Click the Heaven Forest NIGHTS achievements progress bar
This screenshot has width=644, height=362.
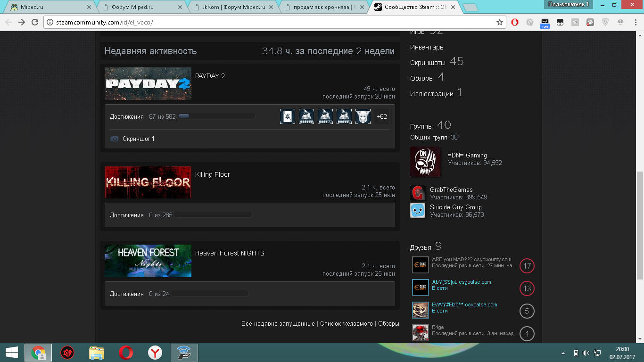tap(210, 294)
